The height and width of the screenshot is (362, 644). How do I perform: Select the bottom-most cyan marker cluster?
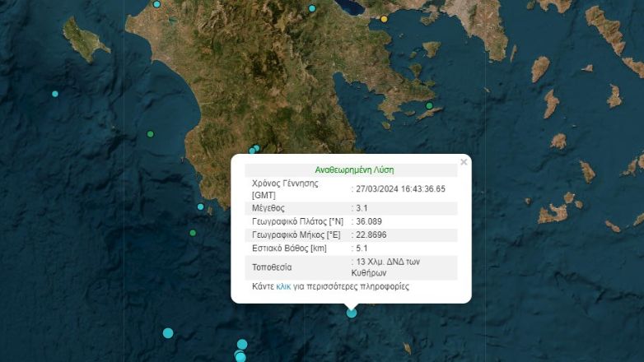tap(240, 356)
